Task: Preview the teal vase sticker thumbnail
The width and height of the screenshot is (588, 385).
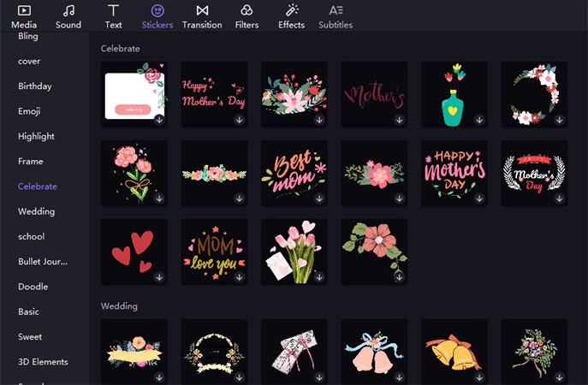Action: click(x=454, y=94)
